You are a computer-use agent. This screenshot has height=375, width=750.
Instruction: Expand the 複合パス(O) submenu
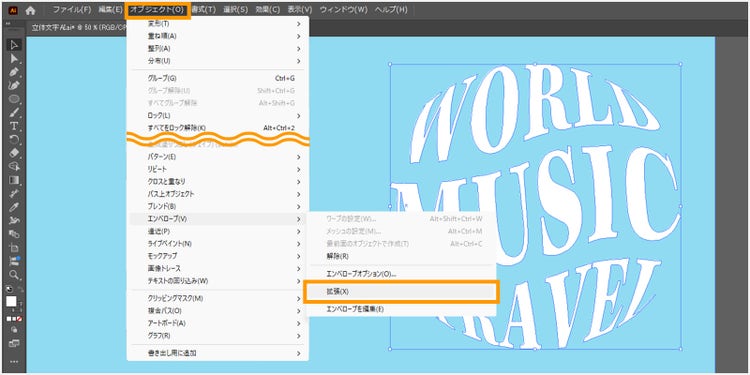(x=218, y=310)
